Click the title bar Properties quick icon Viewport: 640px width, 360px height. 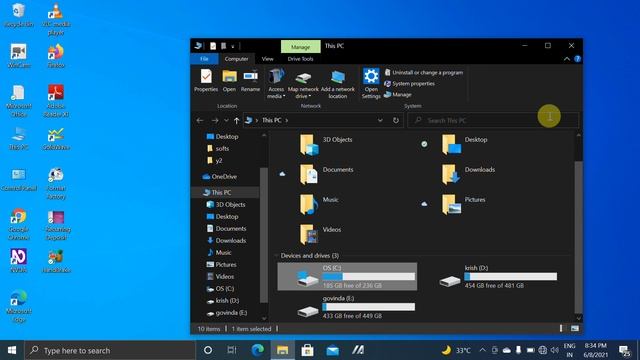click(213, 46)
